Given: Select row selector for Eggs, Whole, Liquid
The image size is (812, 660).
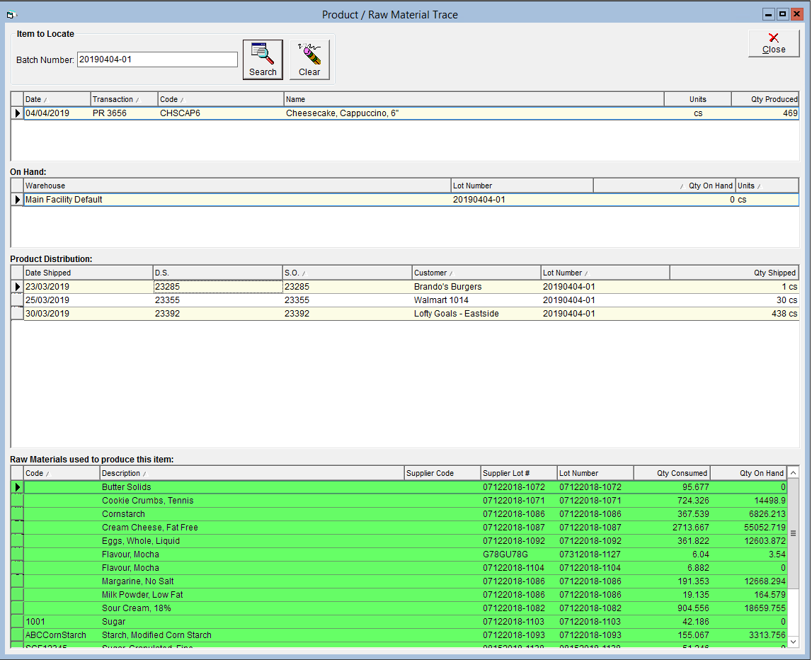Looking at the screenshot, I should tap(17, 541).
